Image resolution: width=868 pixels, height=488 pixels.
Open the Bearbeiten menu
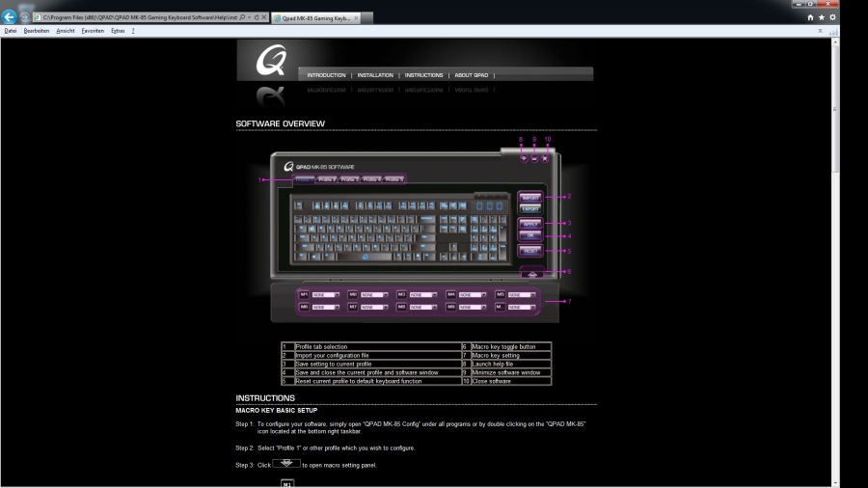tap(37, 31)
